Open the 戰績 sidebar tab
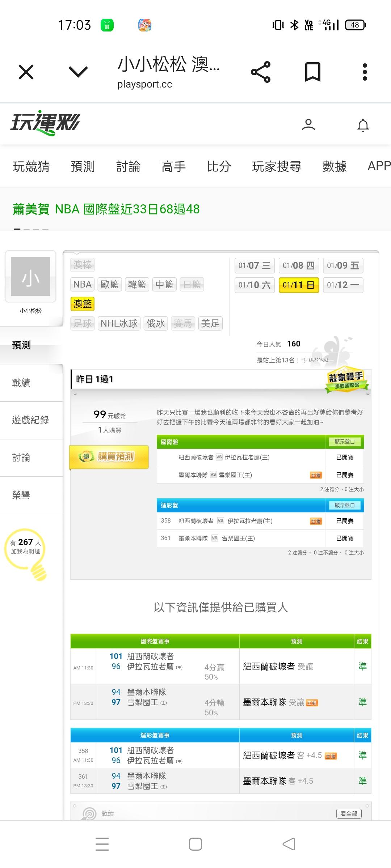This screenshot has height=868, width=391. tap(21, 383)
